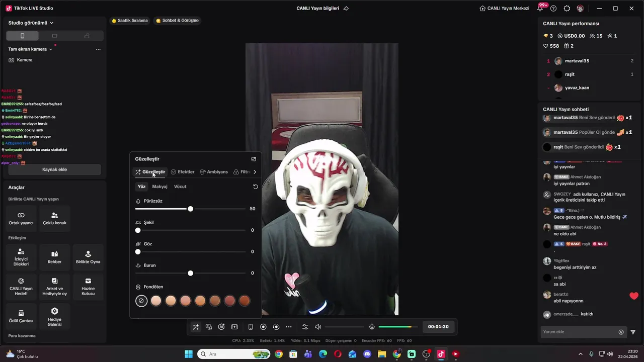The image size is (644, 362).
Task: Mute the microphone icon
Action: (372, 327)
